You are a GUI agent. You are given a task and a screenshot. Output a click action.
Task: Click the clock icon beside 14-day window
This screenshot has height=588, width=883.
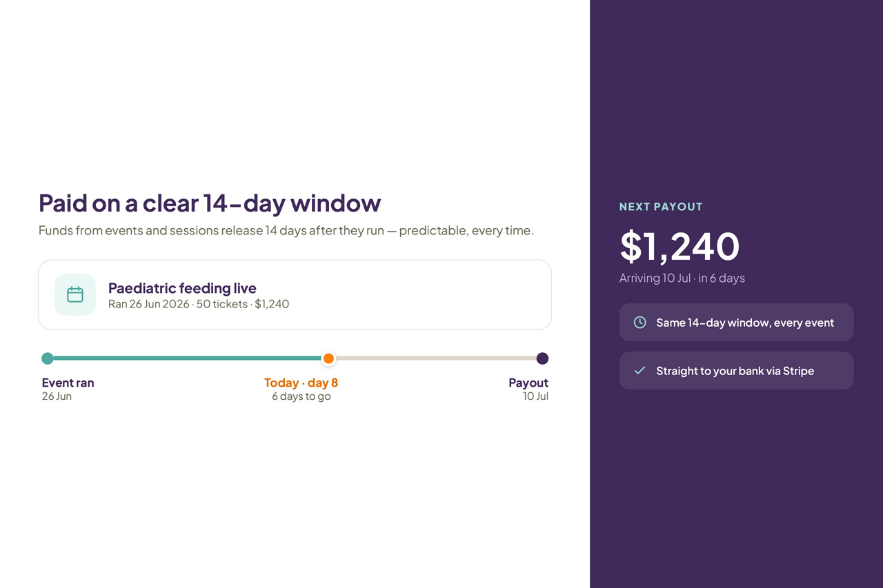click(x=640, y=323)
